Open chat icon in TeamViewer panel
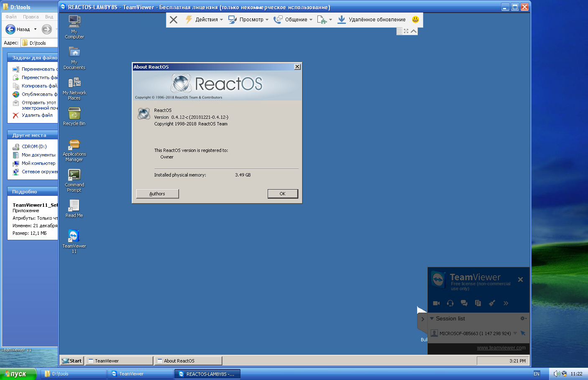The image size is (588, 380). click(464, 303)
